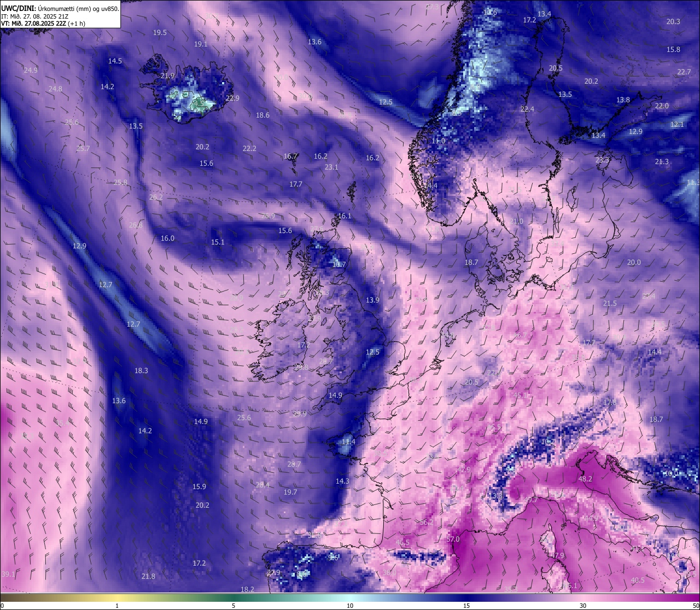Click the value 21.5 on the map

click(x=610, y=304)
